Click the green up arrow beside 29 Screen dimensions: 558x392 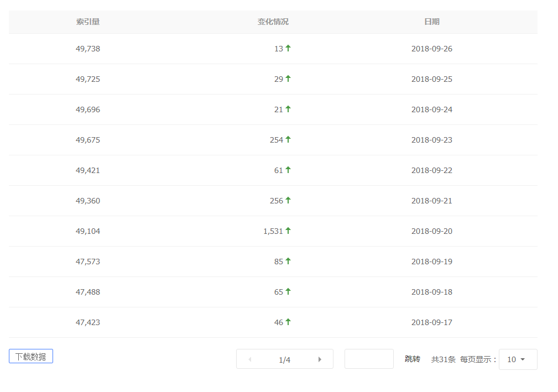coord(288,79)
